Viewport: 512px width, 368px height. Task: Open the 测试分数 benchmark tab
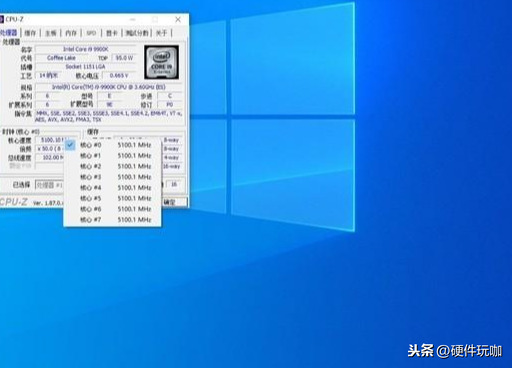click(x=137, y=33)
